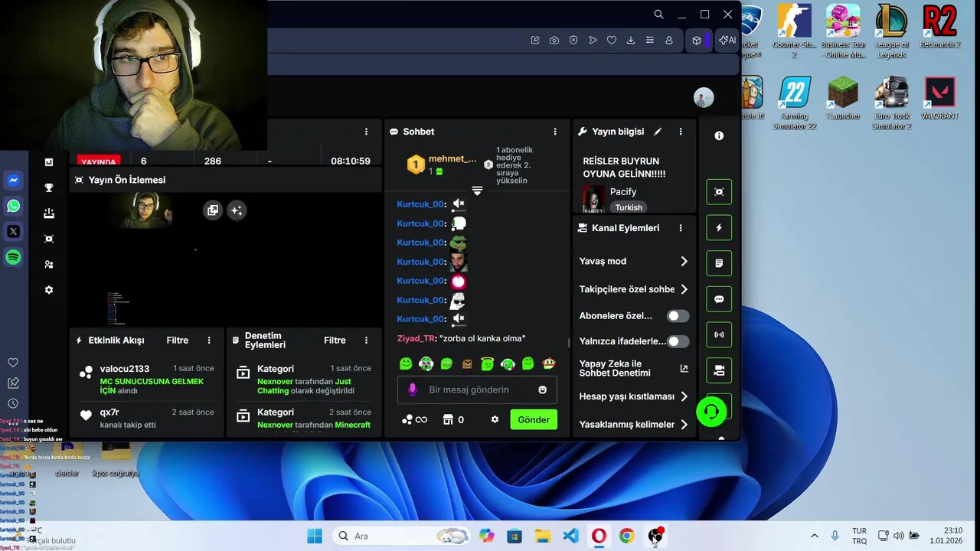This screenshot has width=980, height=551.
Task: Open browser downloads icon in toolbar
Action: click(x=631, y=41)
